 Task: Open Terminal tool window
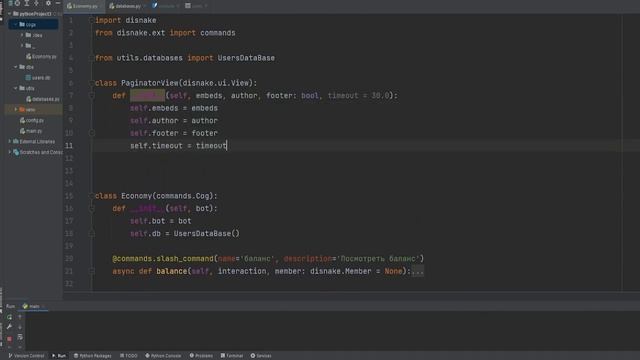(x=232, y=356)
